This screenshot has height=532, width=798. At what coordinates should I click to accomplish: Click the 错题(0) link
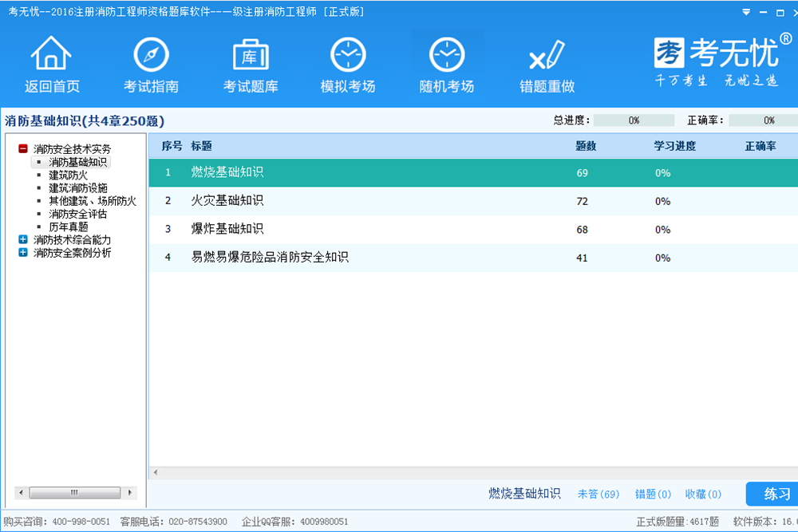pos(653,494)
